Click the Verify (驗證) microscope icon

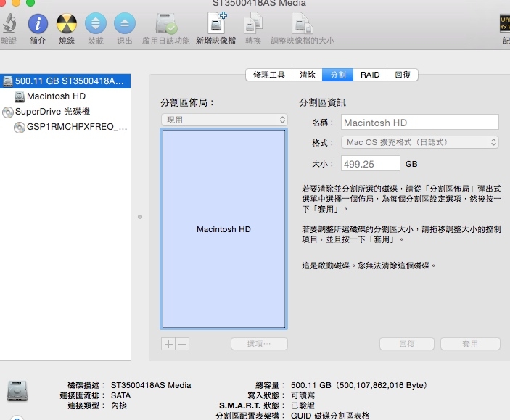click(9, 23)
